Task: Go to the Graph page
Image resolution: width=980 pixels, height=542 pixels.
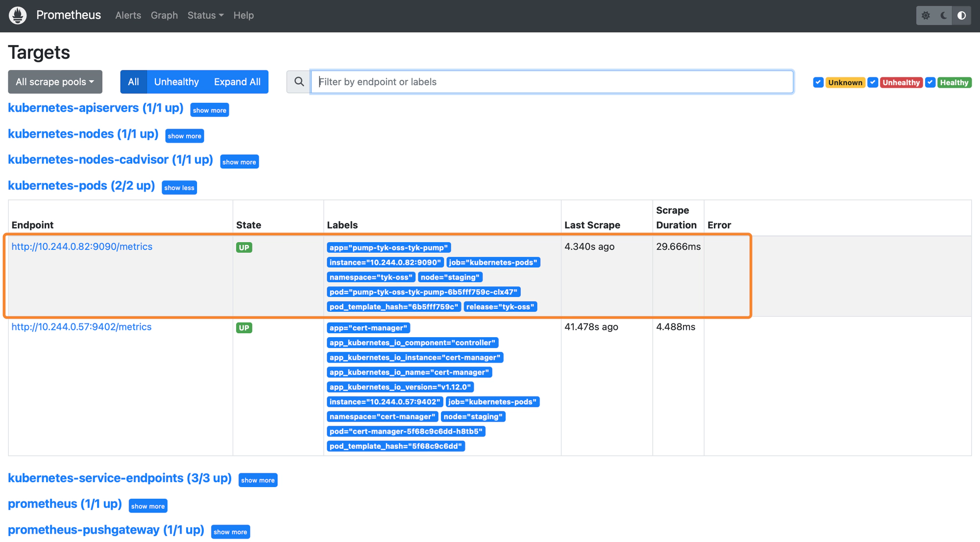Action: [164, 15]
